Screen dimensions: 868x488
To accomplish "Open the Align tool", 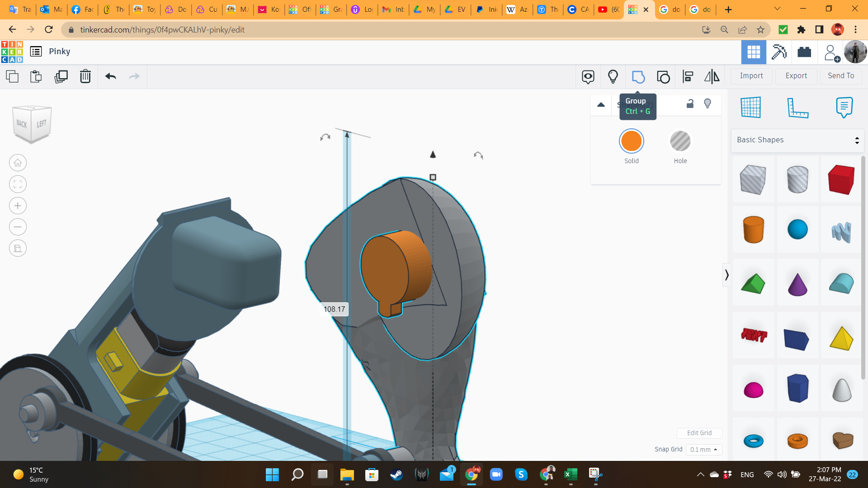I will (688, 77).
